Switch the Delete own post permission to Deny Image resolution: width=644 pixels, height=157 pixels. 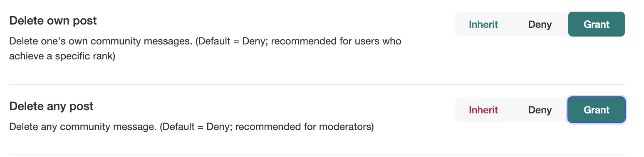pos(540,24)
